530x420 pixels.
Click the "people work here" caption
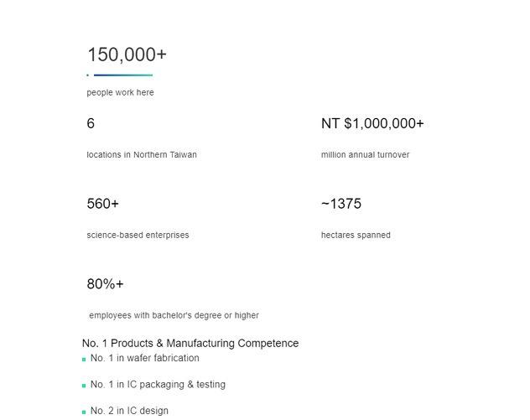point(120,93)
